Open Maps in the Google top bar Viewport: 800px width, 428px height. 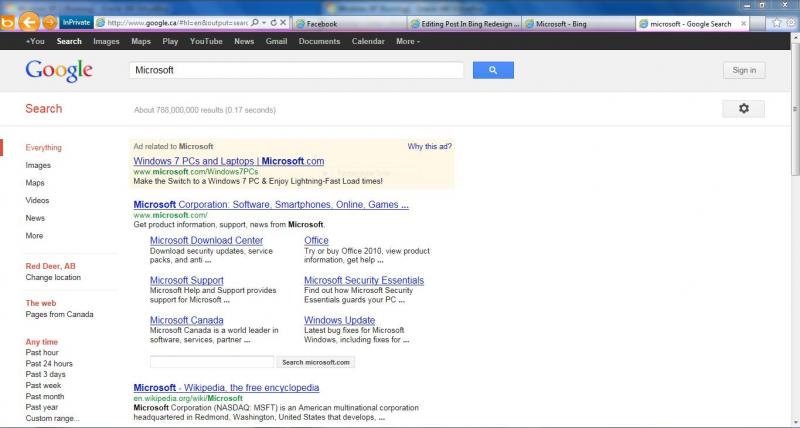pyautogui.click(x=141, y=41)
